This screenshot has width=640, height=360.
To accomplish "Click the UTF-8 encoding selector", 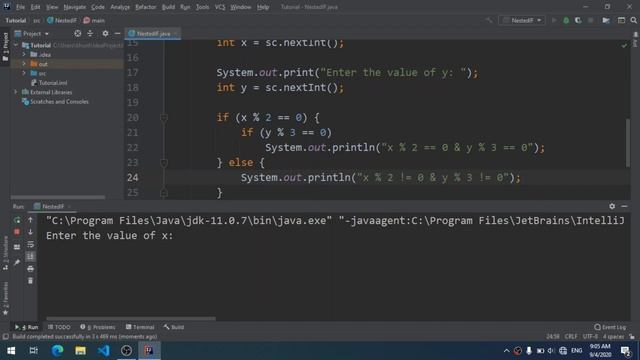I will [x=590, y=337].
